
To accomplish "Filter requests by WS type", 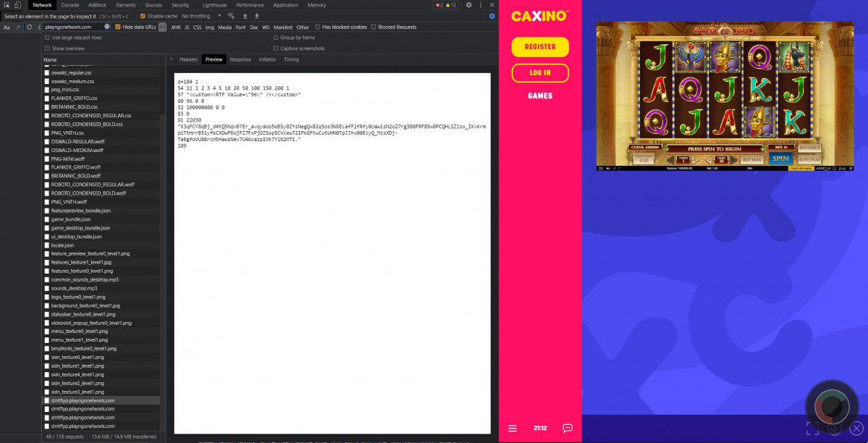I will pyautogui.click(x=266, y=27).
